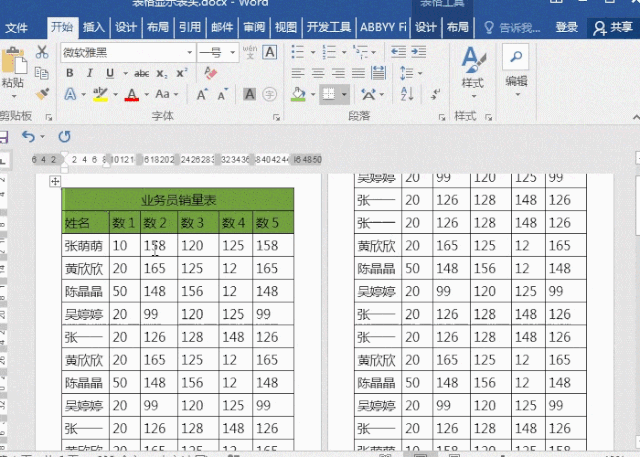Click the bullet list icon
The height and width of the screenshot is (457, 640).
pos(298,52)
